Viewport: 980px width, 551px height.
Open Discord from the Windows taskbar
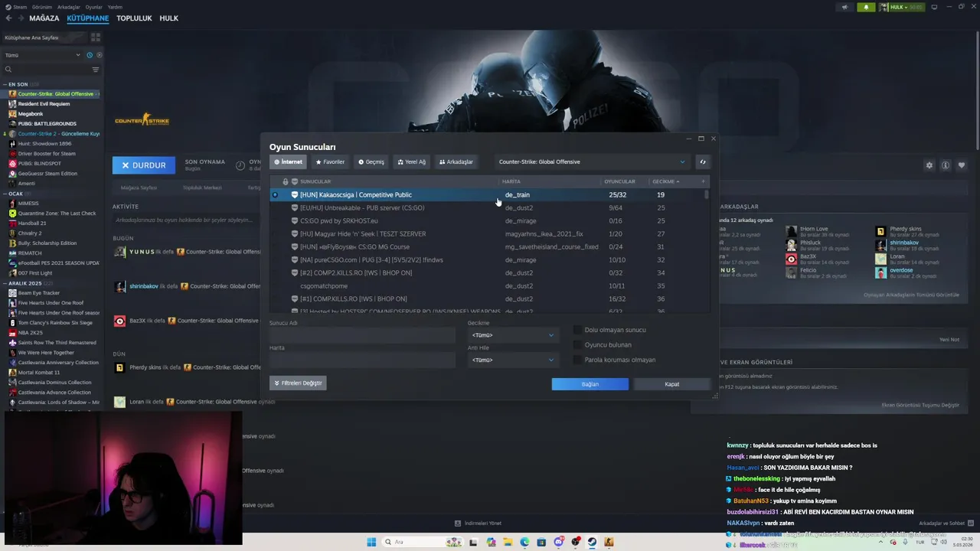pyautogui.click(x=558, y=542)
